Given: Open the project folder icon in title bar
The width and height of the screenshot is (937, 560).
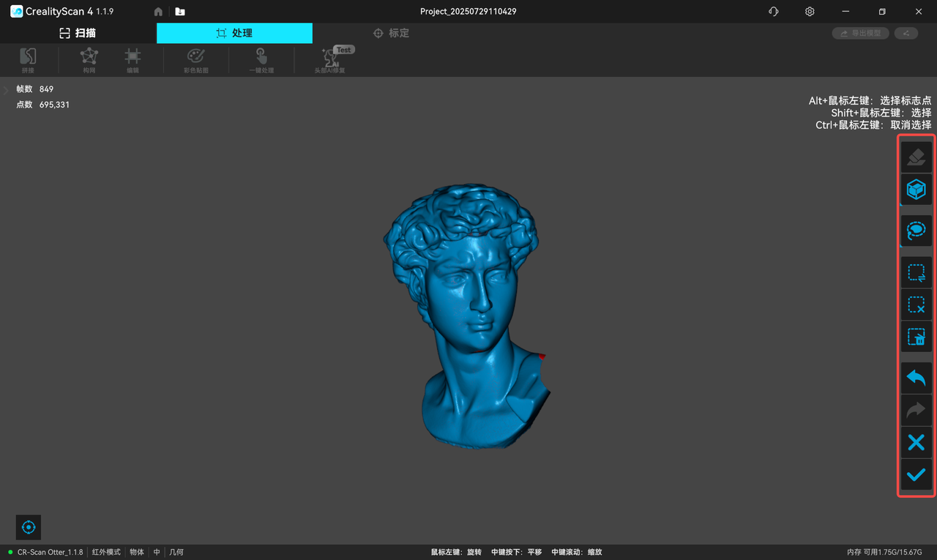Looking at the screenshot, I should [x=180, y=12].
